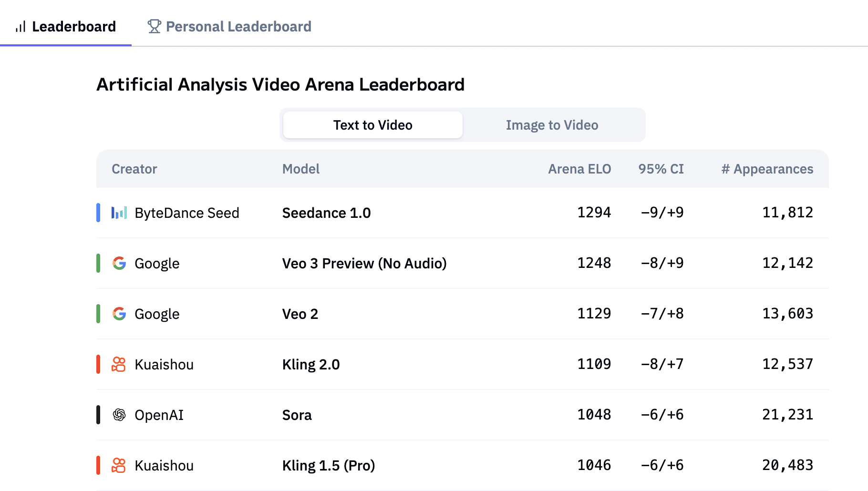
Task: Switch to Image to Video view
Action: [552, 125]
